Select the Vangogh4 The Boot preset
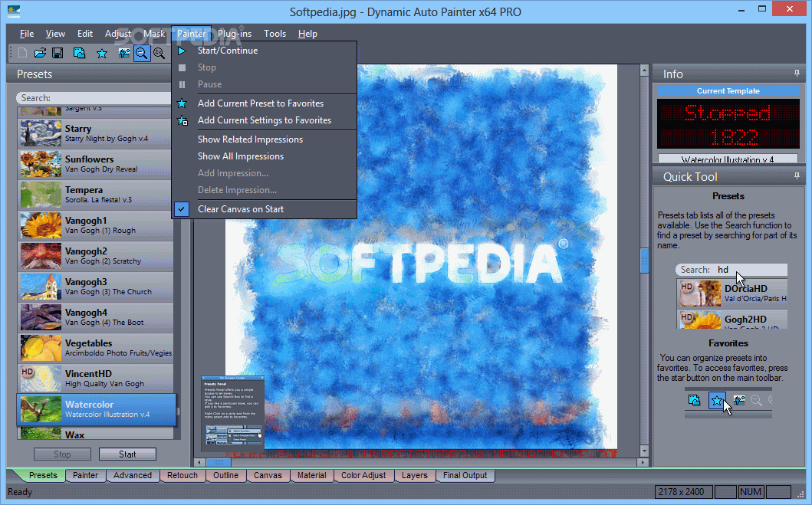The width and height of the screenshot is (812, 505). click(x=96, y=316)
